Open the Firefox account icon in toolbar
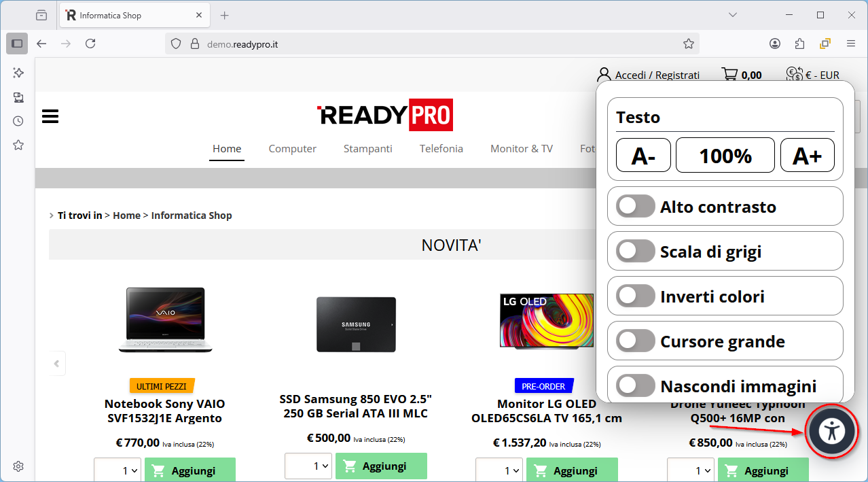Screen dimensions: 868x482 pos(775,44)
